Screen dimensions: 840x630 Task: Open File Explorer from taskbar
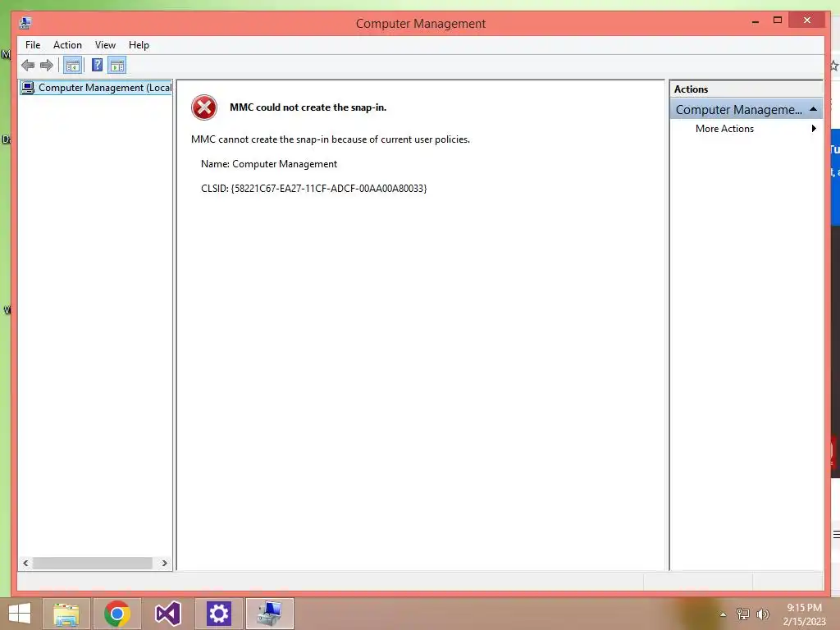tap(66, 614)
